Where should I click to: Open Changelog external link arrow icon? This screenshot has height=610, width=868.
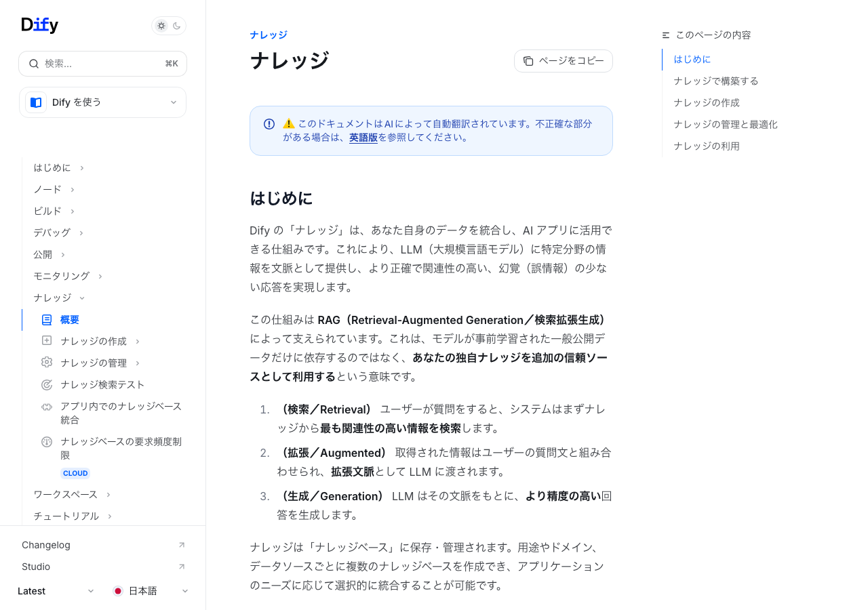[x=181, y=545]
